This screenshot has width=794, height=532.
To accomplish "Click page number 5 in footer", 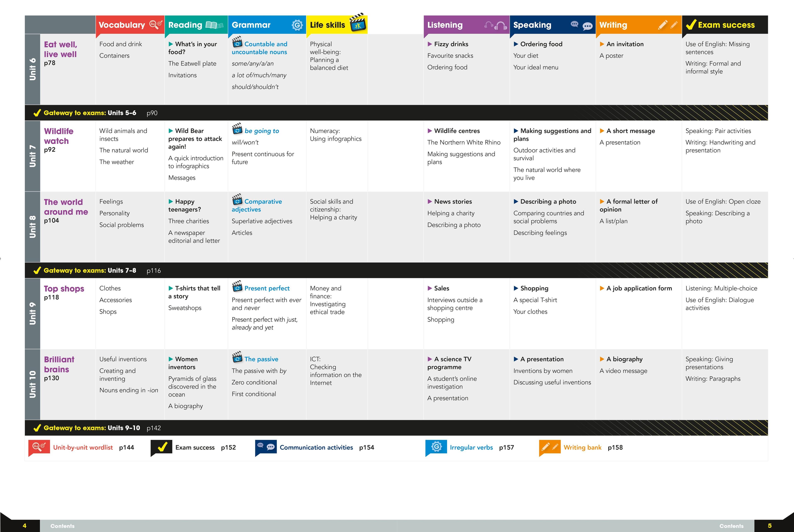I will point(770,526).
